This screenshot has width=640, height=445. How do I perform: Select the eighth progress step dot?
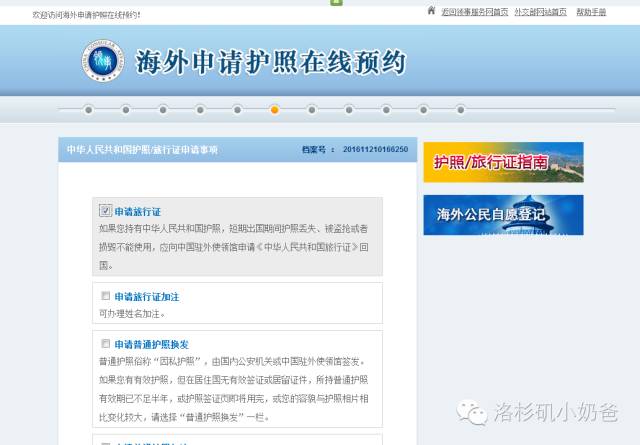(349, 110)
